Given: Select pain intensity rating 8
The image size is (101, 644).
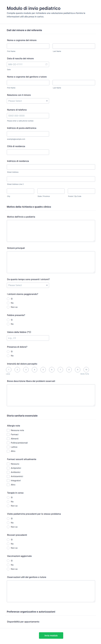Looking at the screenshot, I should (69, 370).
